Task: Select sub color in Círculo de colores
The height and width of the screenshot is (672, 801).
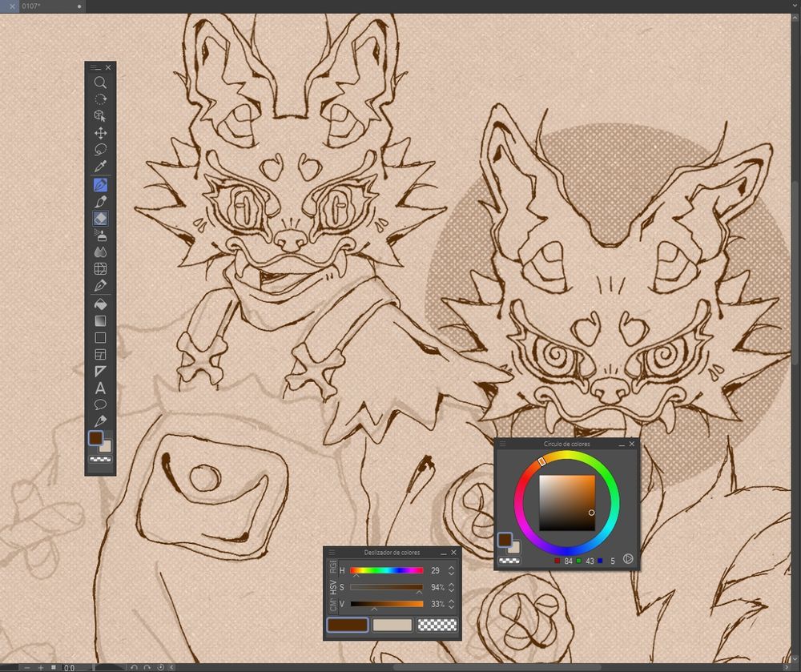Action: (514, 547)
